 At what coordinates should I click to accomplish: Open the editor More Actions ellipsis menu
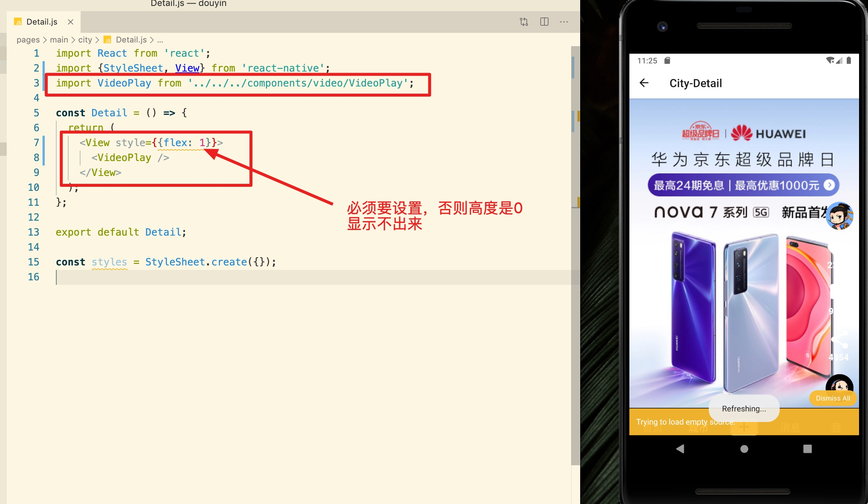564,22
